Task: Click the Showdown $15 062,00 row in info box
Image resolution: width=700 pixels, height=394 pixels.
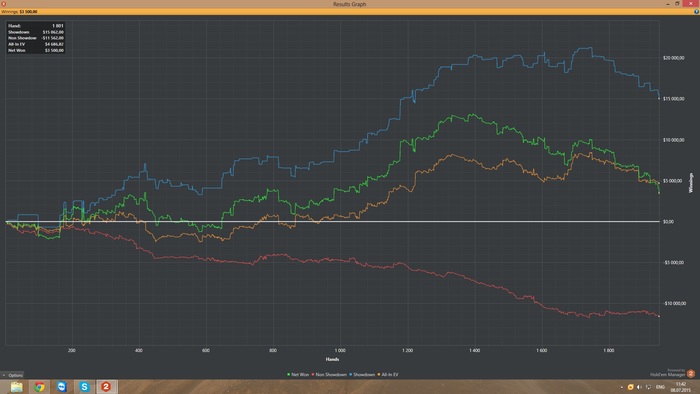Action: [x=36, y=32]
